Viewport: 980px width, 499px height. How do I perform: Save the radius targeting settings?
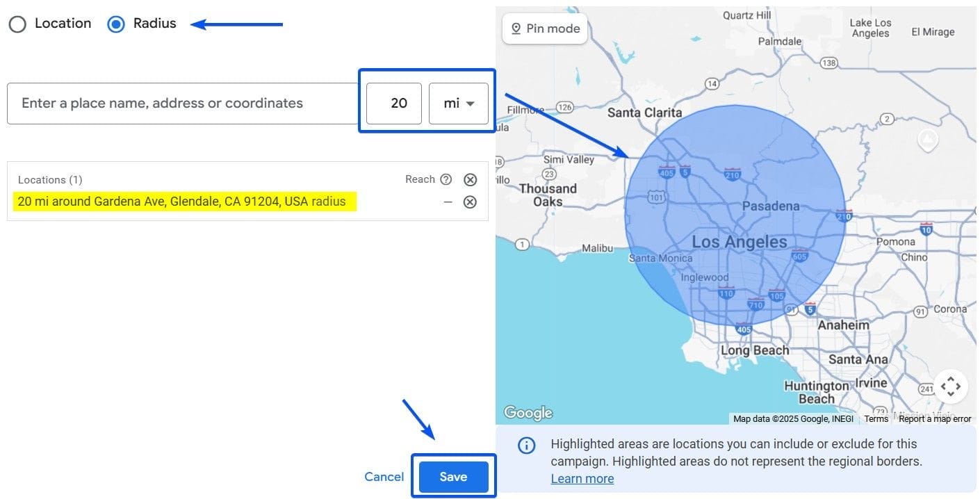tap(453, 476)
